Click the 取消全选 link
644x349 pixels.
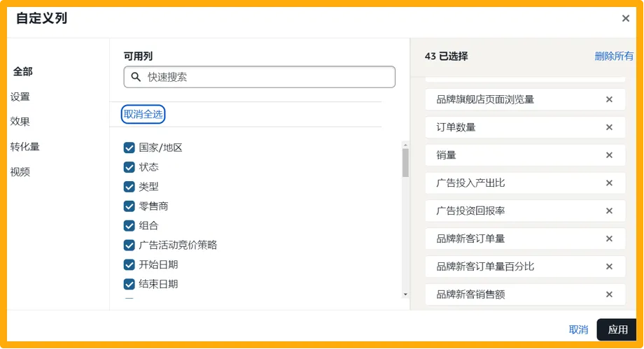(x=143, y=114)
